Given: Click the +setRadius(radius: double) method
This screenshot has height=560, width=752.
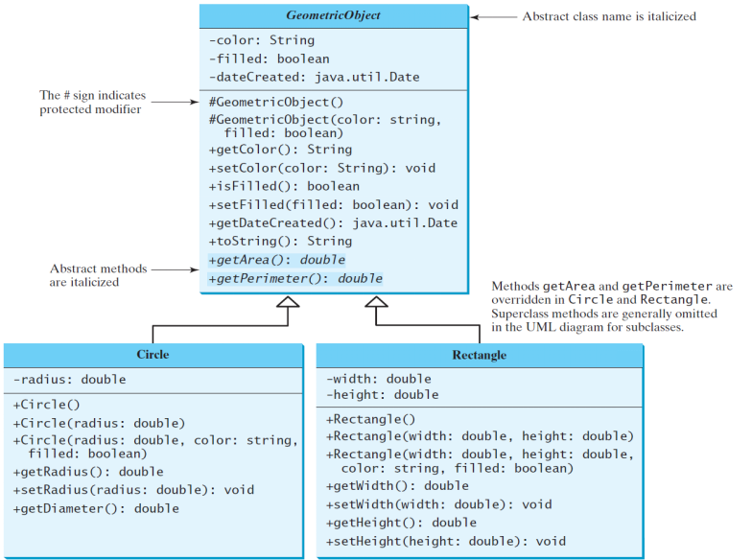Looking at the screenshot, I should pos(133,489).
